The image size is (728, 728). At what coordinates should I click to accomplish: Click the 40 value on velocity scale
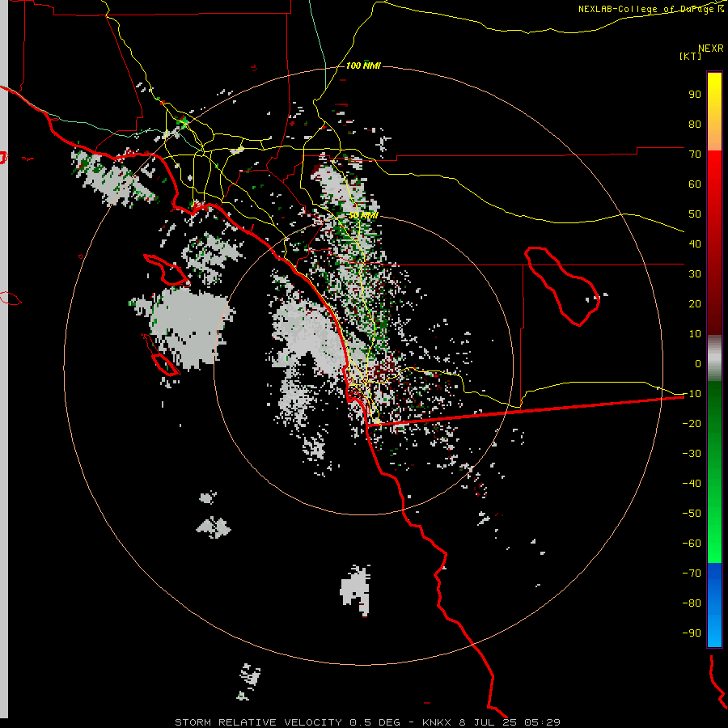tap(695, 243)
